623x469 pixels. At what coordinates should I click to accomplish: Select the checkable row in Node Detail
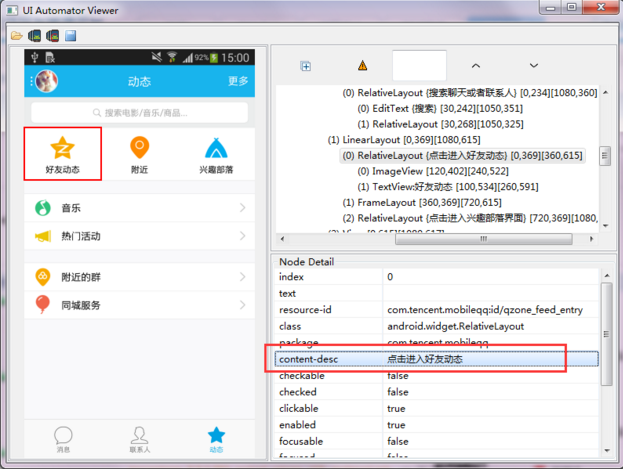[x=436, y=376]
